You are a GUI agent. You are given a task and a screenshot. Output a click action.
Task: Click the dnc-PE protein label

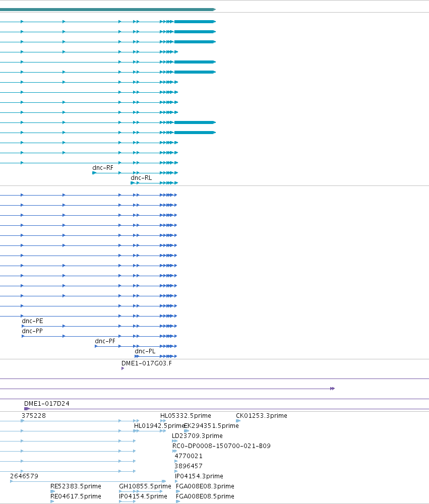(x=32, y=321)
